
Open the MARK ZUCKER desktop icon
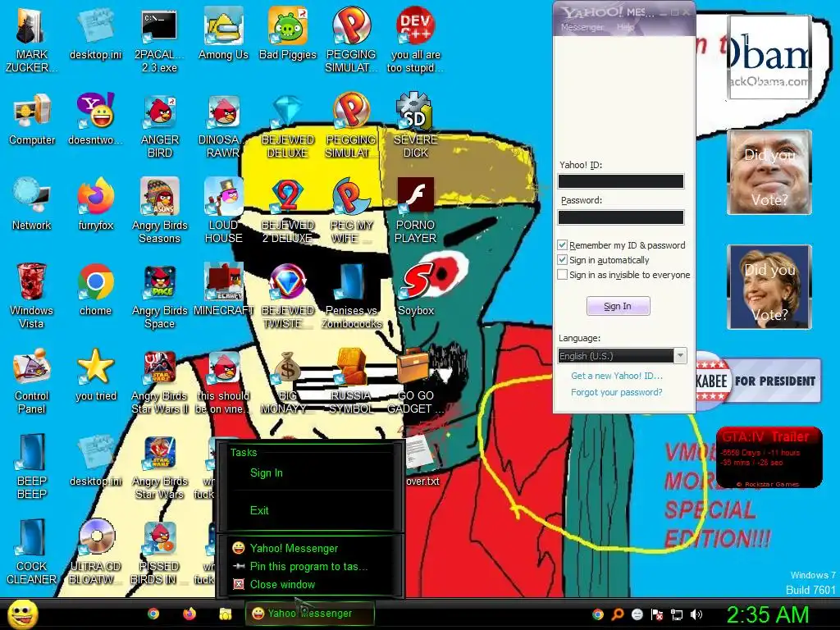[32, 40]
